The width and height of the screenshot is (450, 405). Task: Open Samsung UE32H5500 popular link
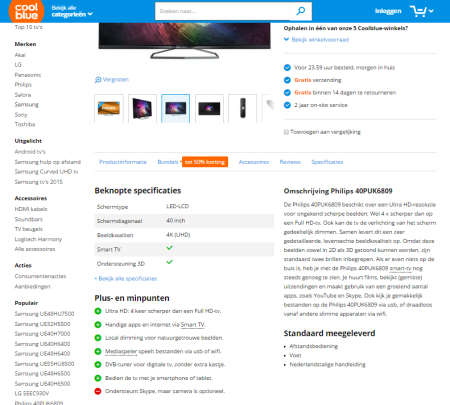tap(42, 324)
